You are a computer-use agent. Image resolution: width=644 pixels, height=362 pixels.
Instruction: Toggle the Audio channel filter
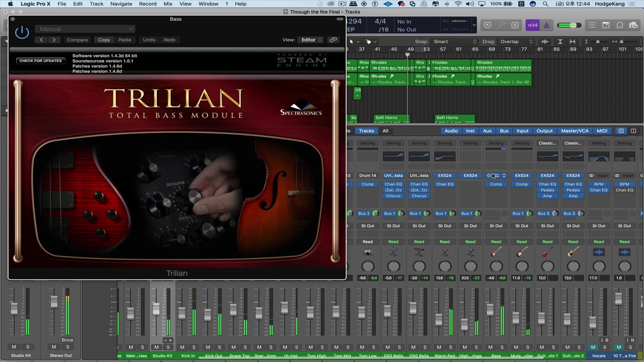tap(451, 131)
